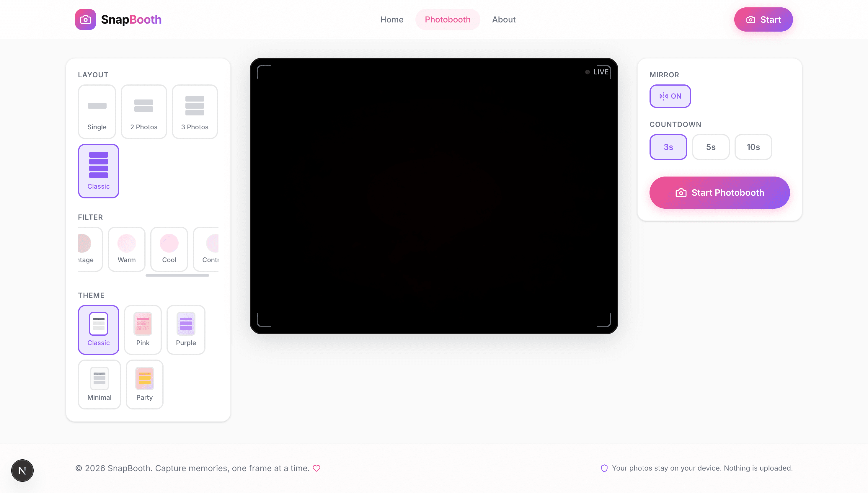Select the 2 Photos layout
The width and height of the screenshot is (868, 493).
[144, 111]
